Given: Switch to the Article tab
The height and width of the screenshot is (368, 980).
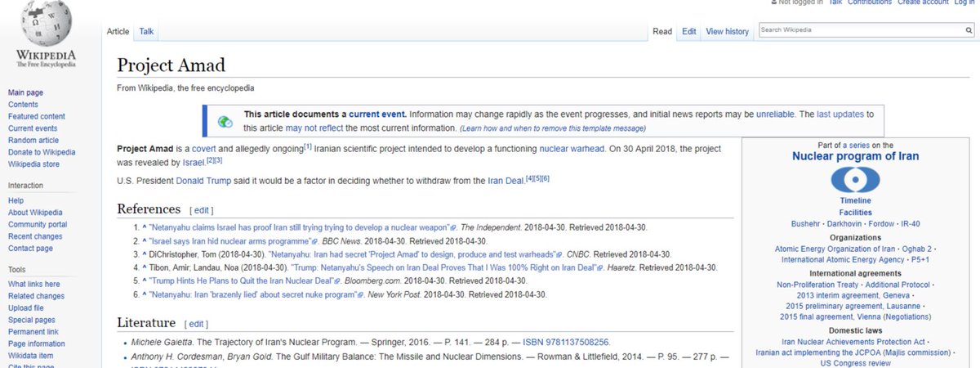Looking at the screenshot, I should [118, 31].
